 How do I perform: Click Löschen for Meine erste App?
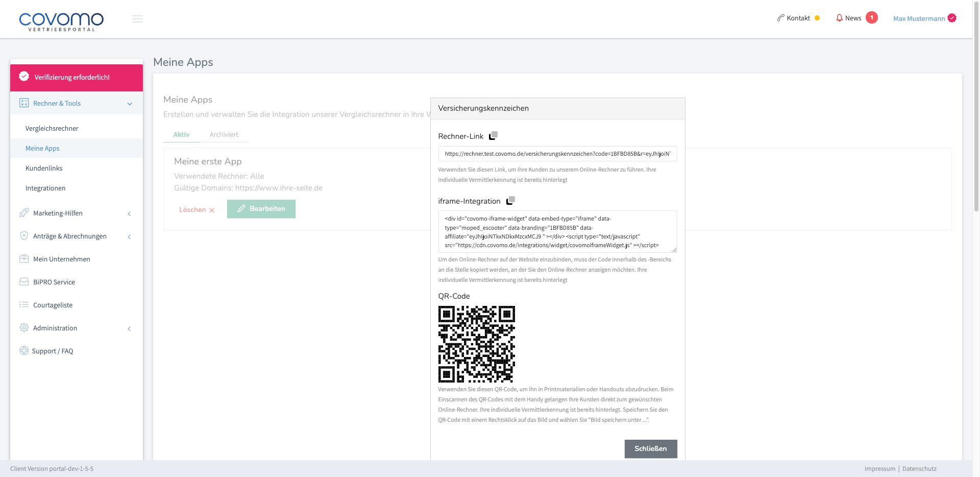coord(197,209)
